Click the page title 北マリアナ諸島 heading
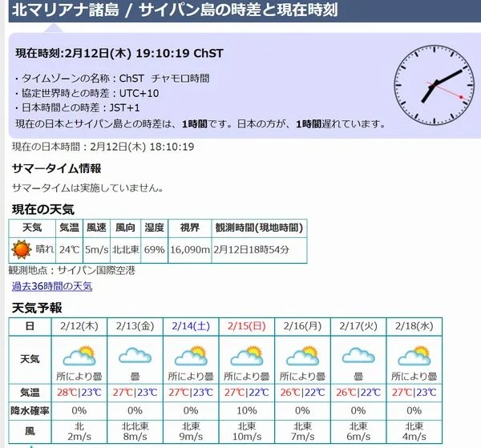 pyautogui.click(x=169, y=11)
